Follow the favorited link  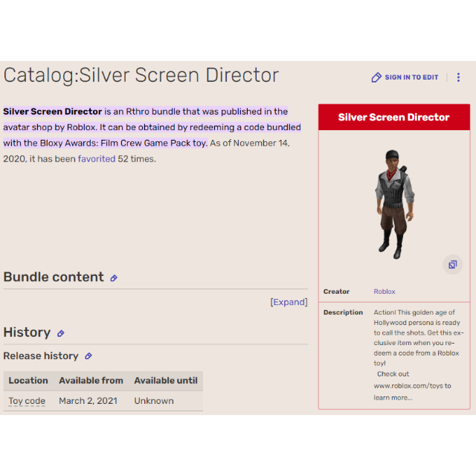[97, 158]
